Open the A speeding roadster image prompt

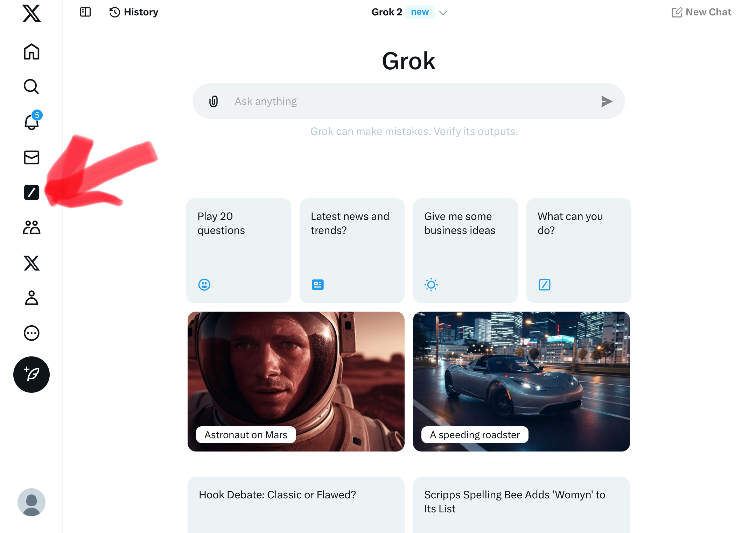(x=521, y=382)
